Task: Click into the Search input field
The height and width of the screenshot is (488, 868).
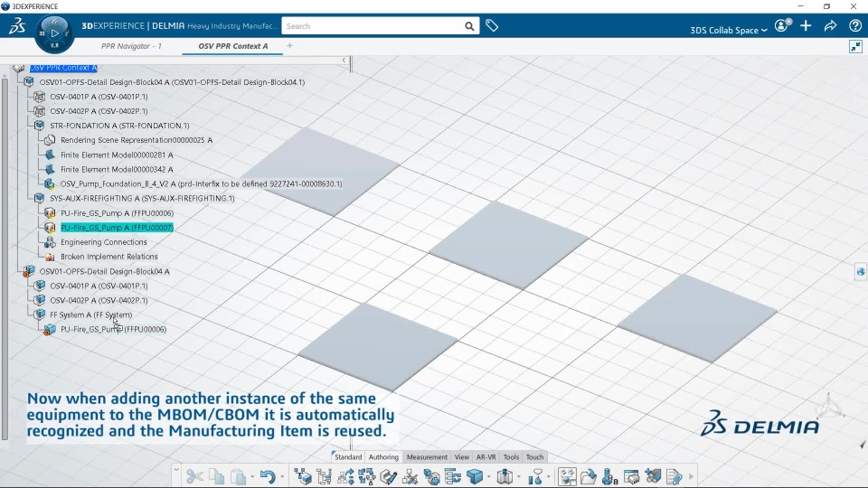Action: point(371,26)
